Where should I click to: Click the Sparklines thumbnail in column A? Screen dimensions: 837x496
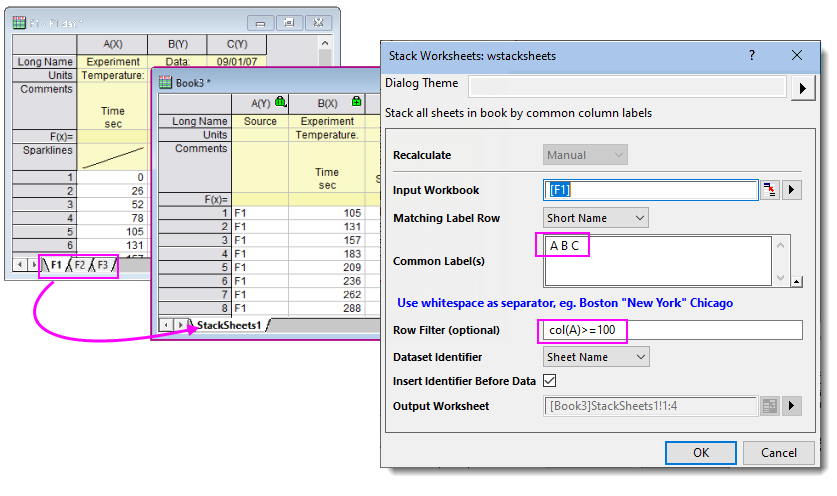coord(113,157)
